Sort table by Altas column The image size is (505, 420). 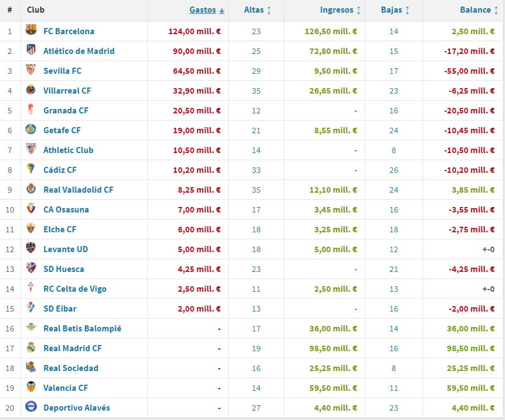point(257,10)
